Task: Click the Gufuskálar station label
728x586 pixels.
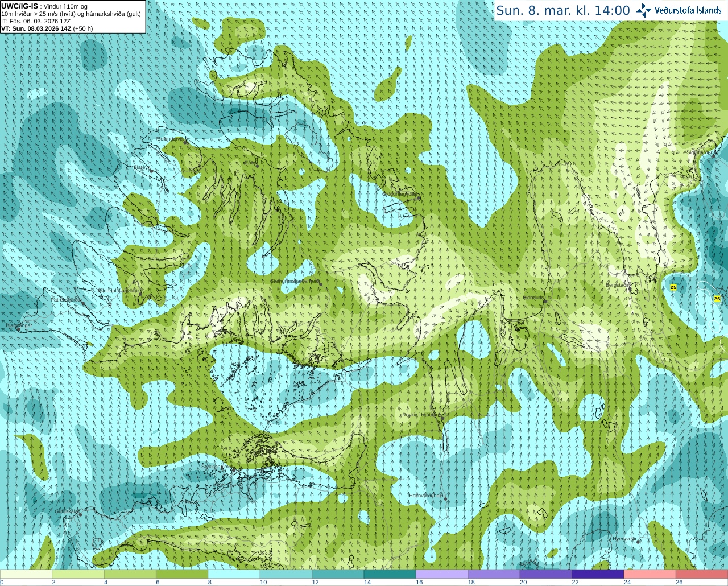Action: [x=67, y=511]
